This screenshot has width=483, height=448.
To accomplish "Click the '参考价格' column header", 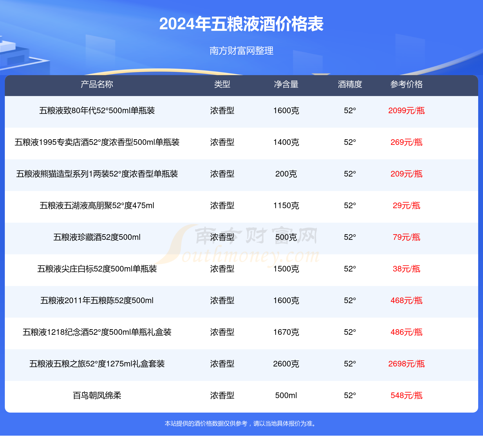I will [406, 84].
